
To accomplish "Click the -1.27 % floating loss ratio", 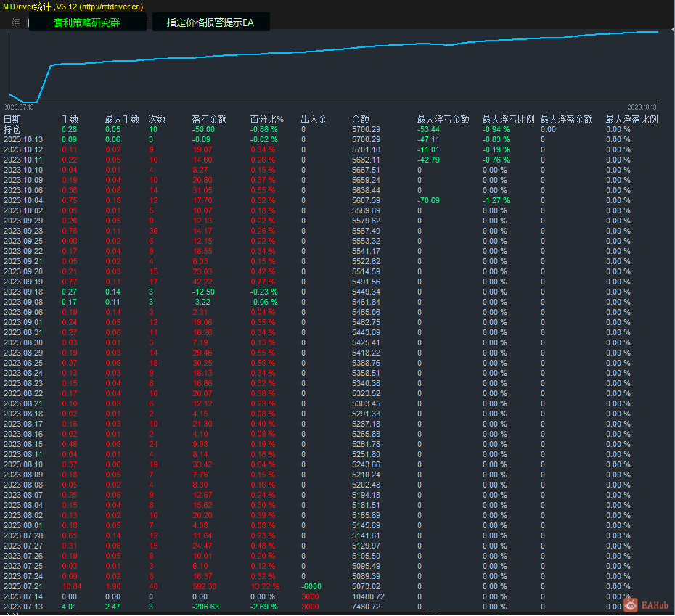I will click(496, 200).
